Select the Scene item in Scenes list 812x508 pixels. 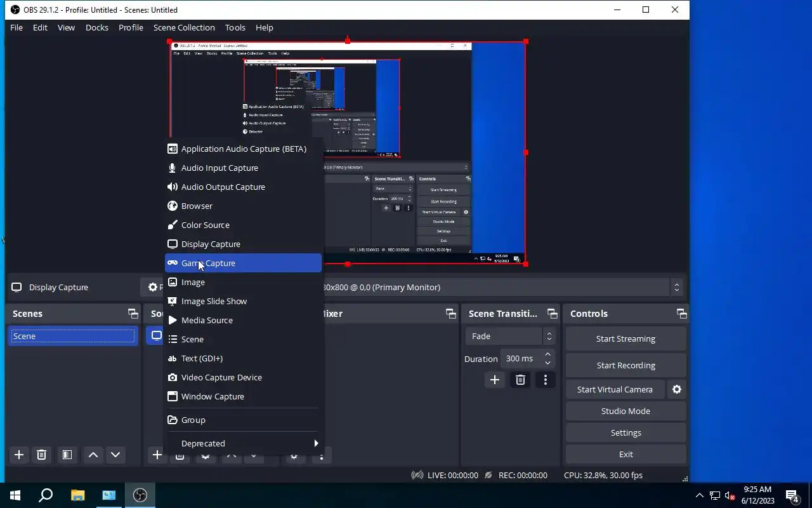(73, 336)
